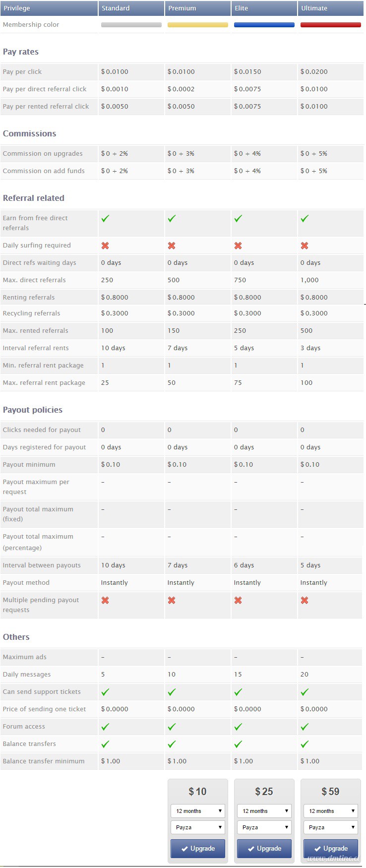
Task: Open the Payza payment dropdown under $10
Action: click(x=198, y=827)
